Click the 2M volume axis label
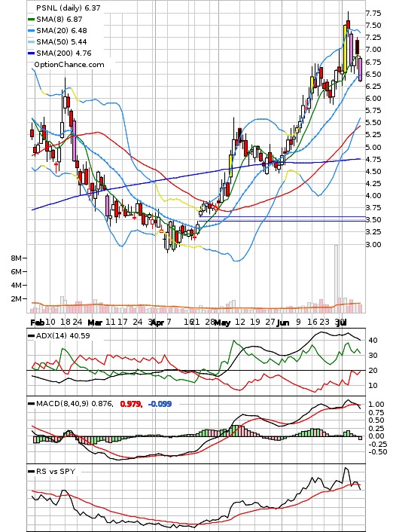This screenshot has height=532, width=396. click(x=16, y=299)
